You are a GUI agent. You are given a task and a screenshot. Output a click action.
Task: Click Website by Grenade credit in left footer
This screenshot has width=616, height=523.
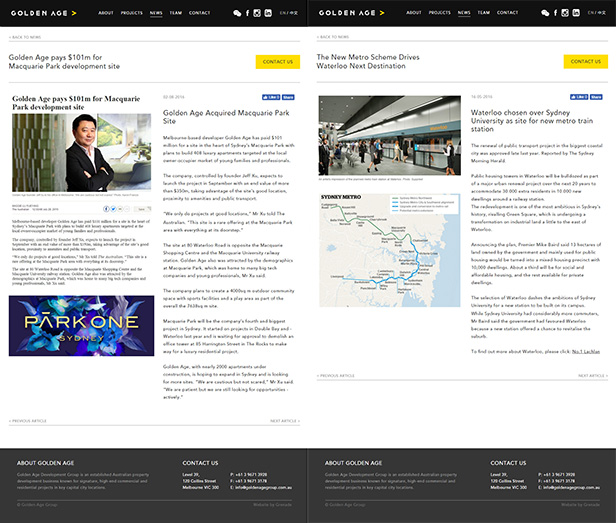click(272, 505)
